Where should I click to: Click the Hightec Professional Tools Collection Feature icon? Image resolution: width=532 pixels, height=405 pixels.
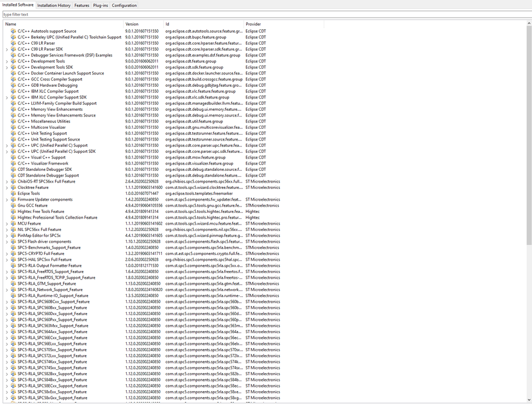13,218
